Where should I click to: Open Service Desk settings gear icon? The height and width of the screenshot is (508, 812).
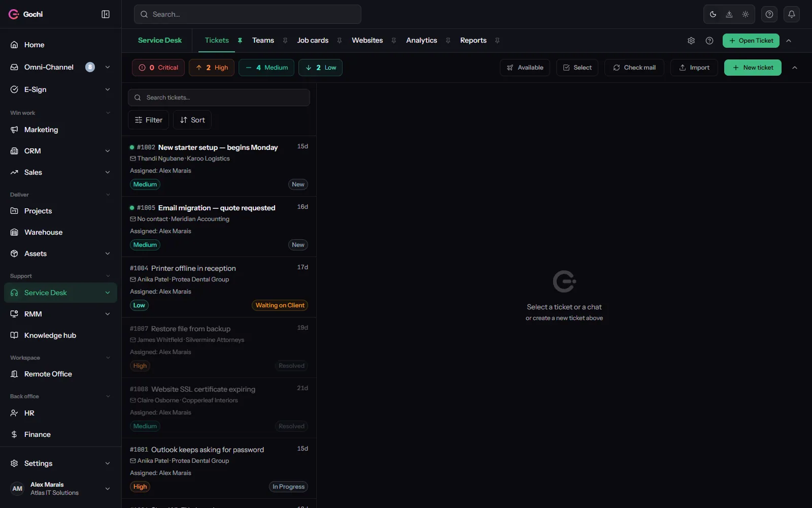(x=691, y=41)
